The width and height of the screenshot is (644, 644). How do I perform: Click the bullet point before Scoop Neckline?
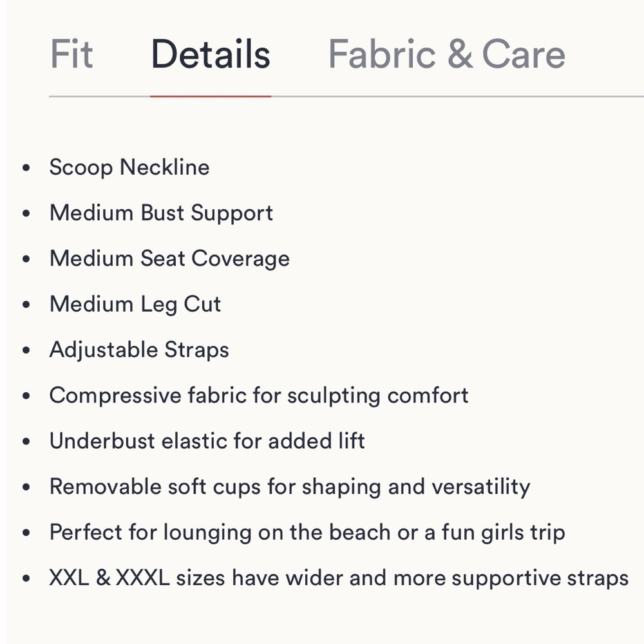point(26,167)
